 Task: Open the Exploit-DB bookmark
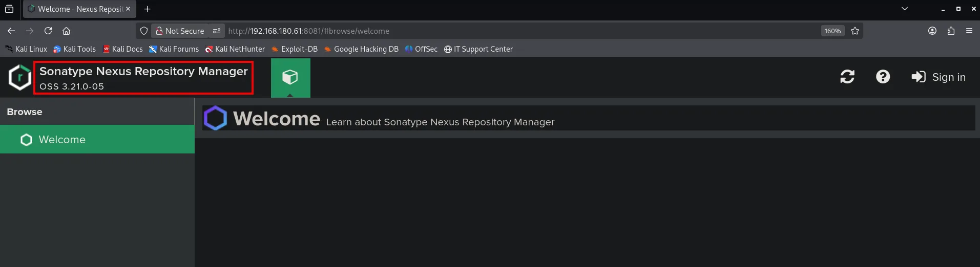(295, 49)
